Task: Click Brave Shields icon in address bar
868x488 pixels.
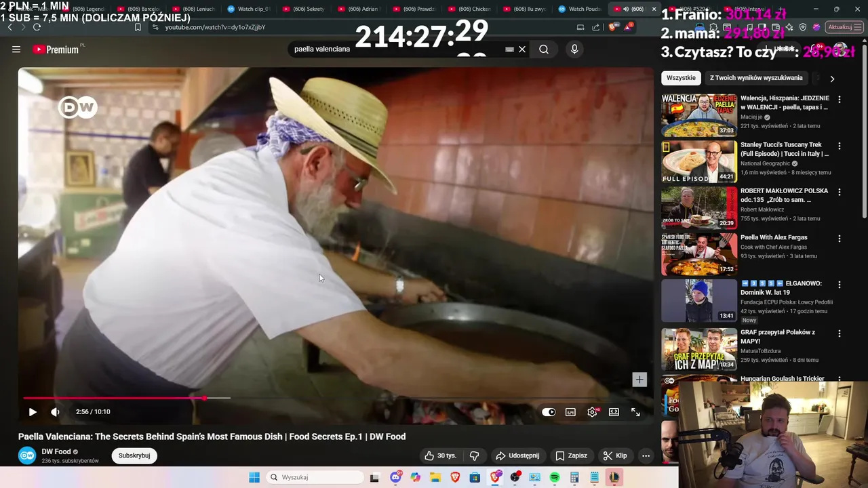Action: point(613,27)
